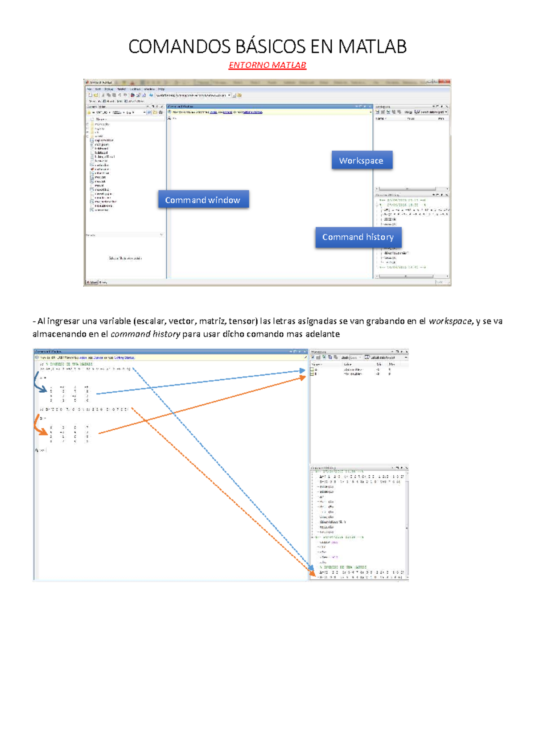Expand the Details panel chevron in Current Folder
The height and width of the screenshot is (756, 535).
coord(161,234)
